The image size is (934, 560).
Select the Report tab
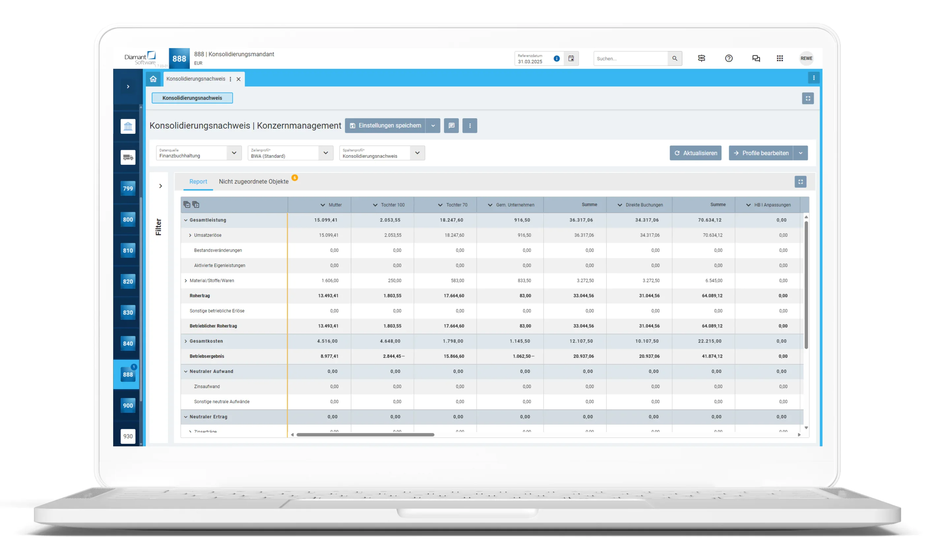coord(198,182)
